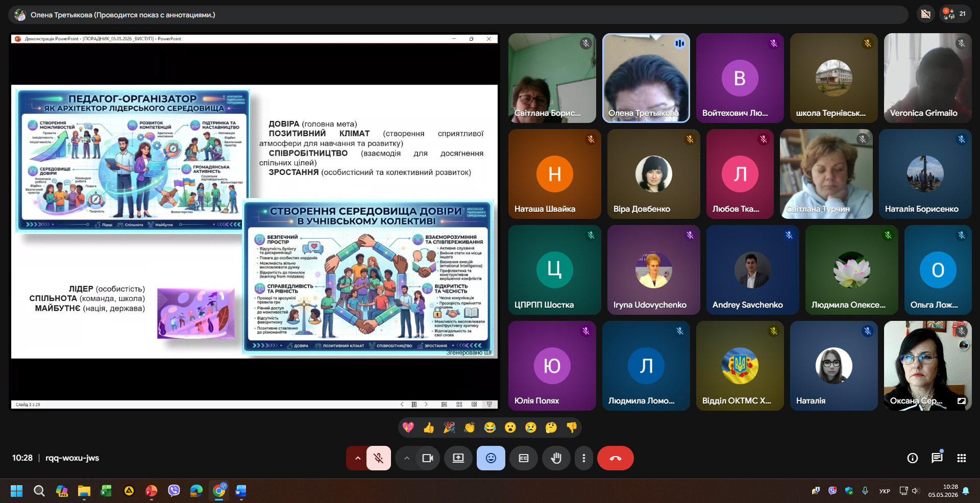Open more options three-dot menu
The width and height of the screenshot is (980, 503).
pyautogui.click(x=584, y=458)
